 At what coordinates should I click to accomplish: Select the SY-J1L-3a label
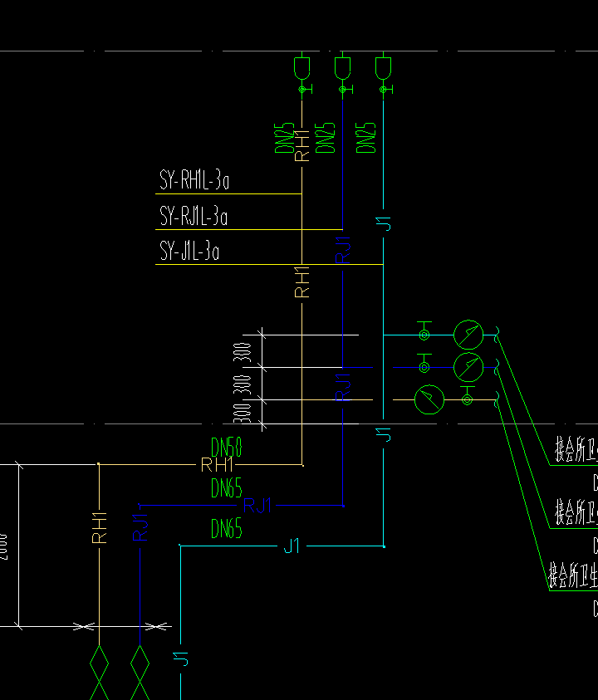point(189,251)
